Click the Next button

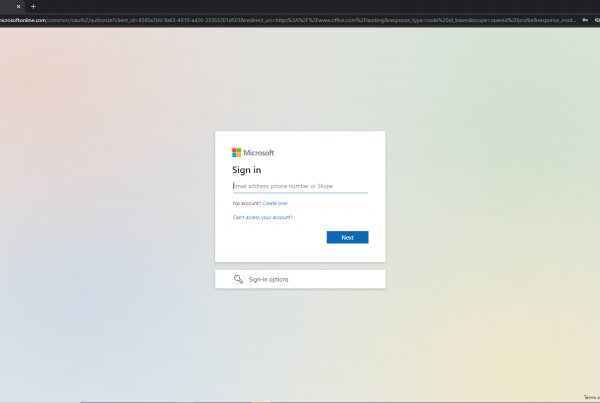pos(347,237)
